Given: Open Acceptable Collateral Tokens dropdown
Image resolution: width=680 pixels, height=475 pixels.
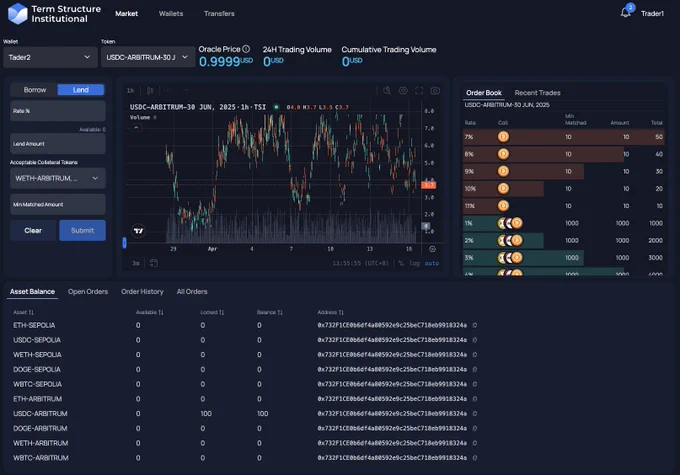Looking at the screenshot, I should coord(58,178).
